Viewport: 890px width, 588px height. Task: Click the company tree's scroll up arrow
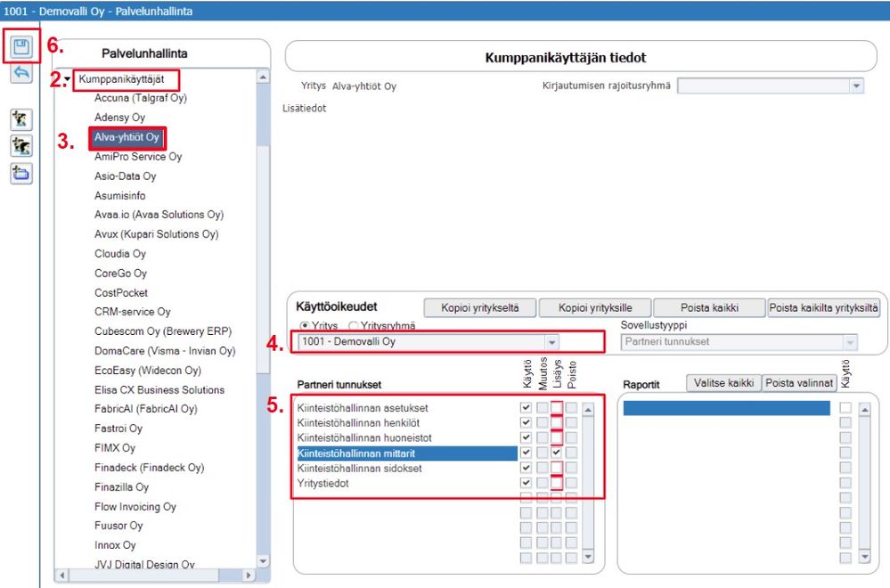click(262, 77)
